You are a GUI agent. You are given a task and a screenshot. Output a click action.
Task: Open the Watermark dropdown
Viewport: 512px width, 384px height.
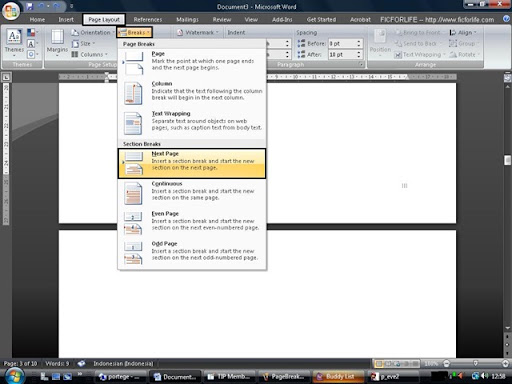click(198, 32)
